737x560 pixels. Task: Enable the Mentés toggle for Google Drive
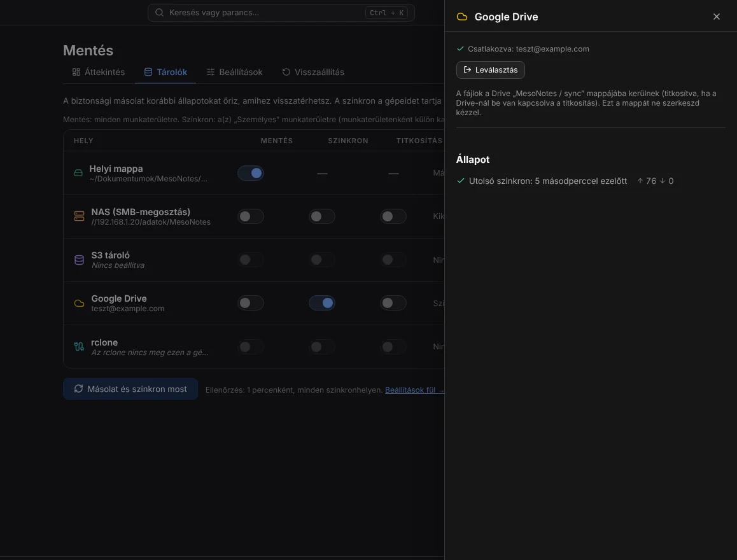coord(251,303)
